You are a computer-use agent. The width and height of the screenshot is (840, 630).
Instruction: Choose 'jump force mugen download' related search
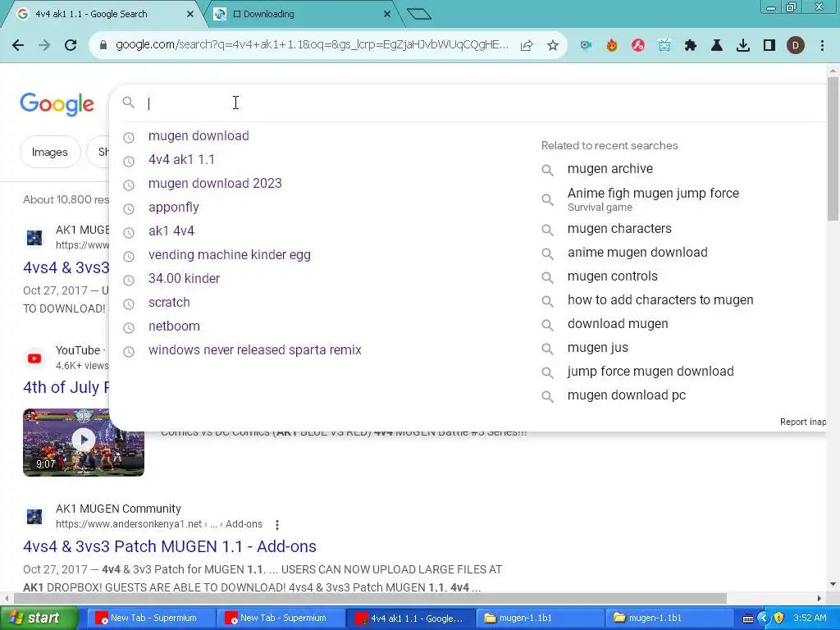pyautogui.click(x=651, y=372)
